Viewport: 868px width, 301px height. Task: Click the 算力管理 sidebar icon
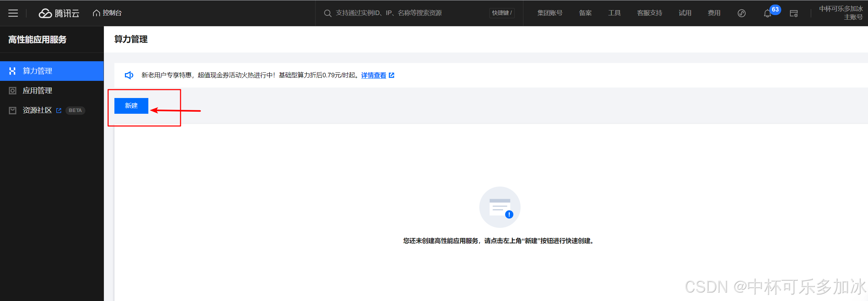pyautogui.click(x=13, y=71)
